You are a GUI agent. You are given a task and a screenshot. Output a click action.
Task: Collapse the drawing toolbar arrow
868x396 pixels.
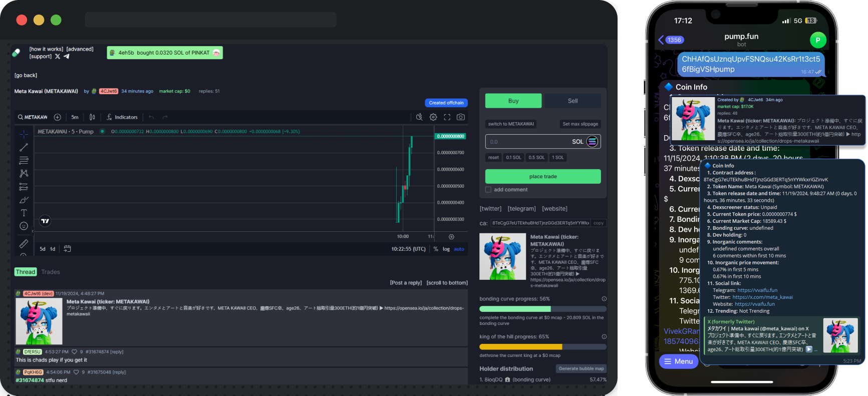(33, 231)
